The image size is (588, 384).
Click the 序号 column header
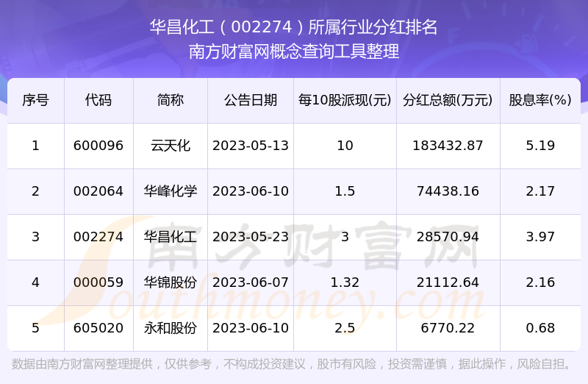[x=35, y=100]
